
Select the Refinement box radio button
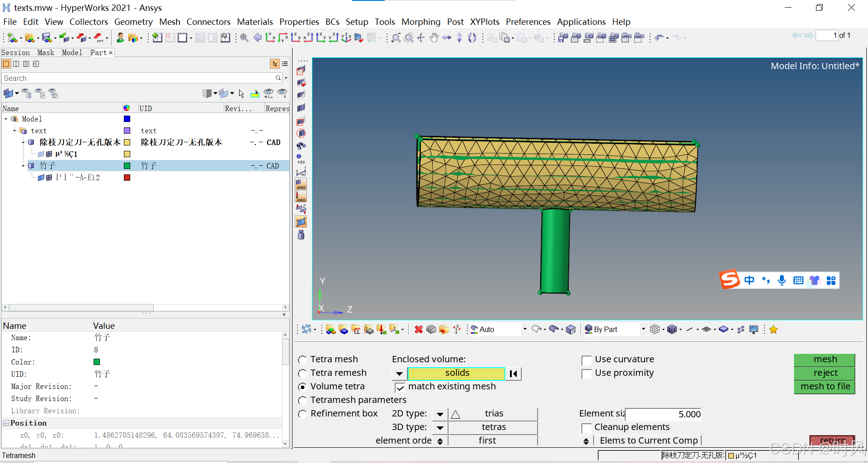point(302,414)
